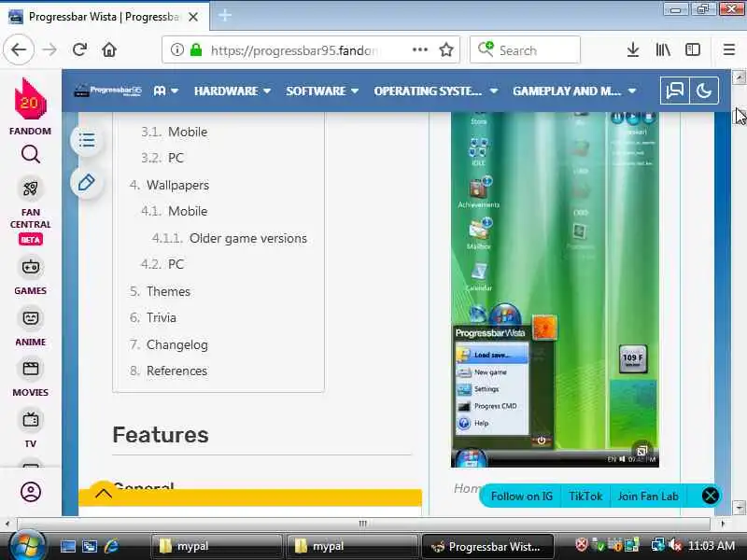Open Fan Central rocket icon
This screenshot has width=747, height=560.
(31, 189)
